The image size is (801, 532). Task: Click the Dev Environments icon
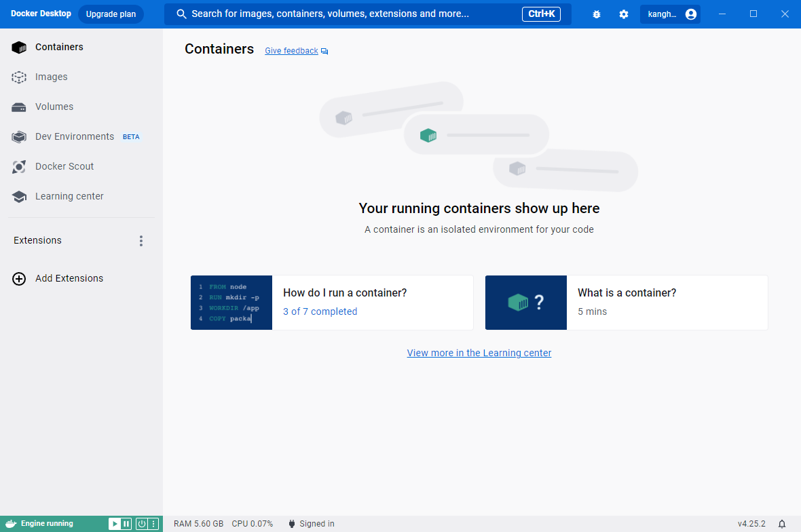click(19, 137)
